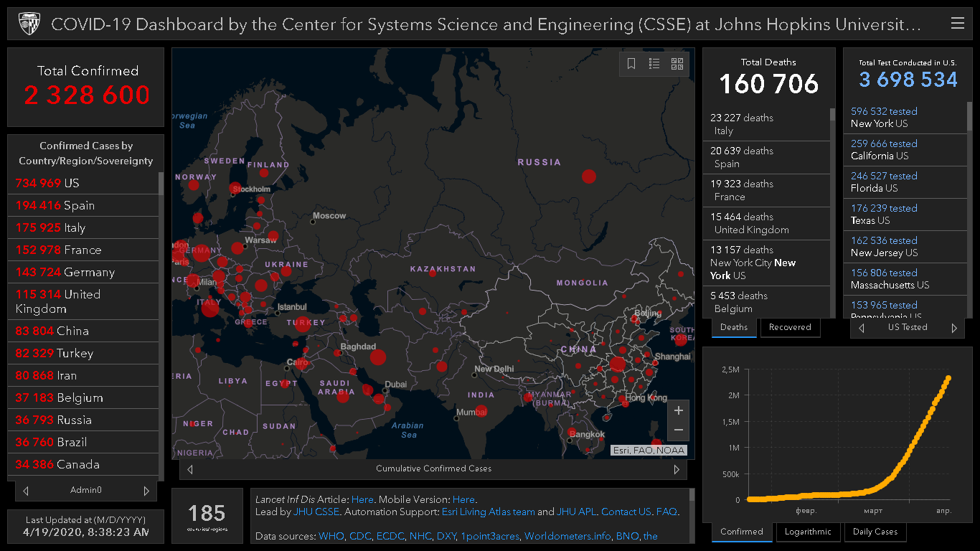Open the Esri Living Atlas team link
980x551 pixels.
(x=488, y=512)
